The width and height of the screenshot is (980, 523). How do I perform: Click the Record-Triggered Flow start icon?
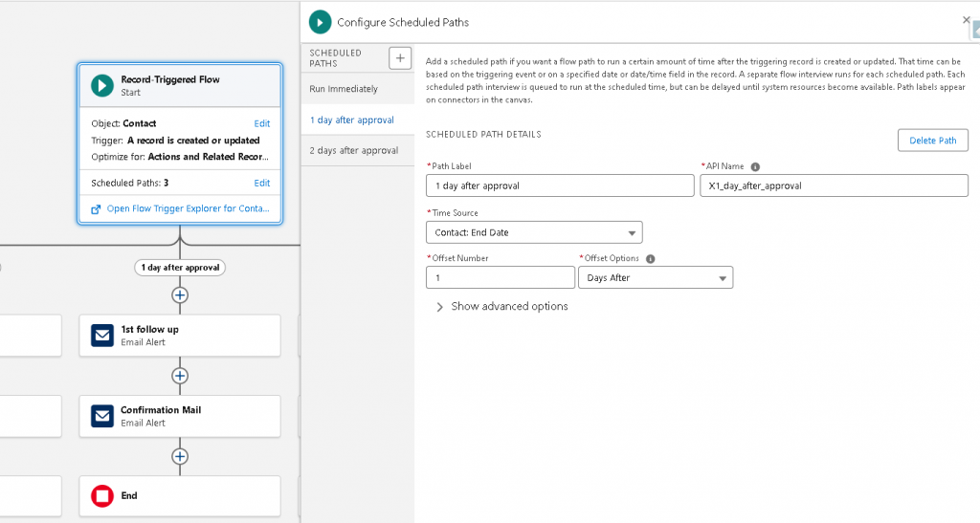[102, 85]
